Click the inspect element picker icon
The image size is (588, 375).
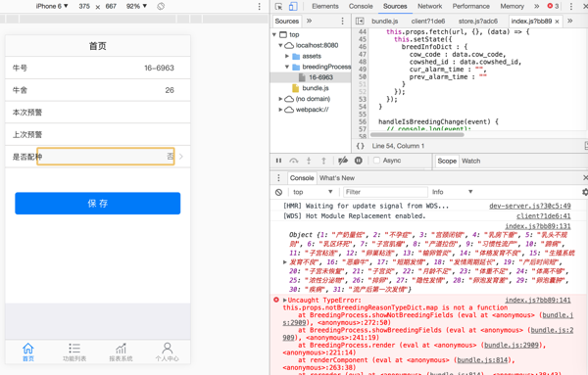[x=278, y=7]
